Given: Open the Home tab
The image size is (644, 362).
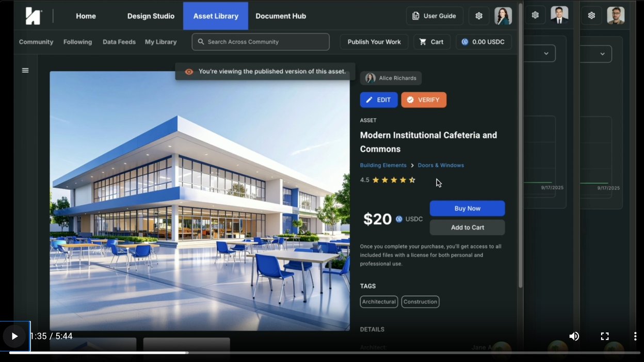Looking at the screenshot, I should 86,16.
